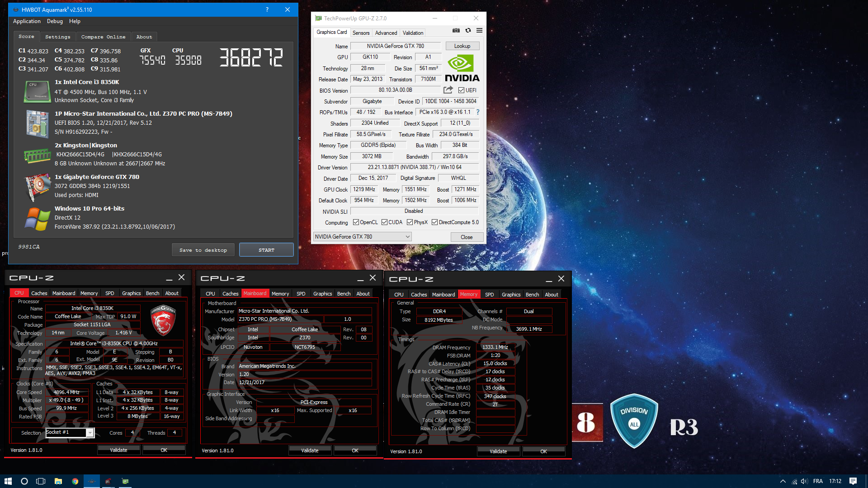Open the Graphics tab in left CPU-Z window
Screen dimensions: 868x488
(x=131, y=293)
